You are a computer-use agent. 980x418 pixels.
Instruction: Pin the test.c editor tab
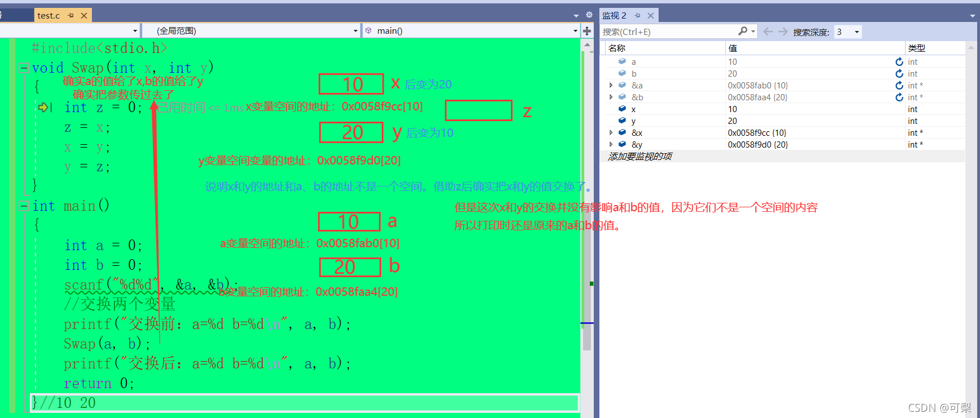pyautogui.click(x=70, y=15)
